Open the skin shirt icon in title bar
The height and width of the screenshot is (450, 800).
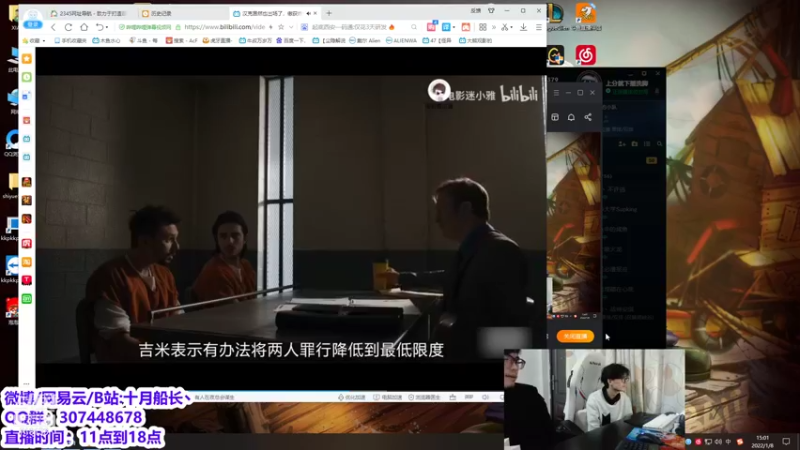click(491, 11)
